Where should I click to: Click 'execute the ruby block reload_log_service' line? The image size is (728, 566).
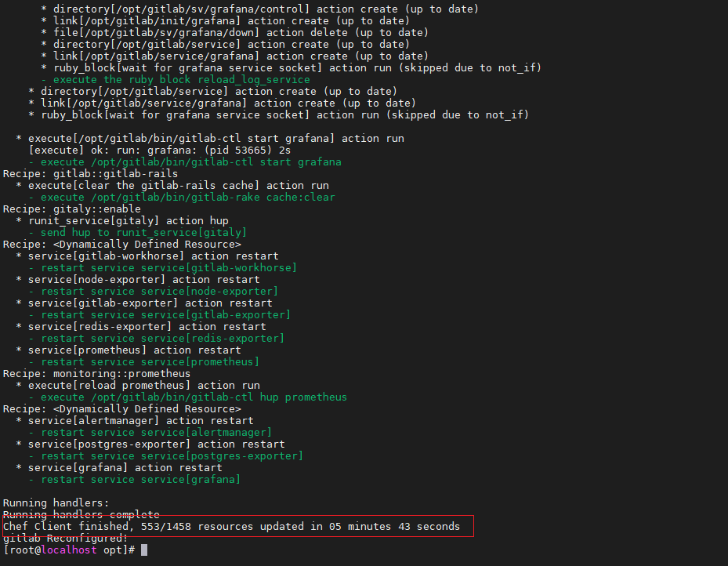176,79
